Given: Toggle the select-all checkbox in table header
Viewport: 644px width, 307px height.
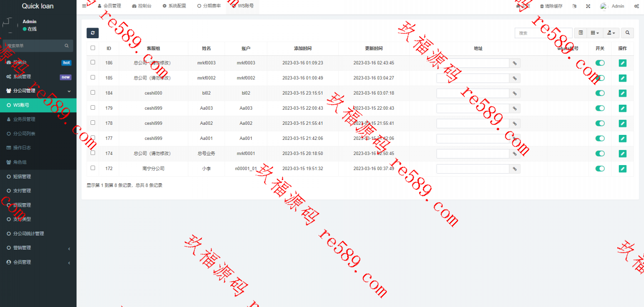Looking at the screenshot, I should [93, 48].
